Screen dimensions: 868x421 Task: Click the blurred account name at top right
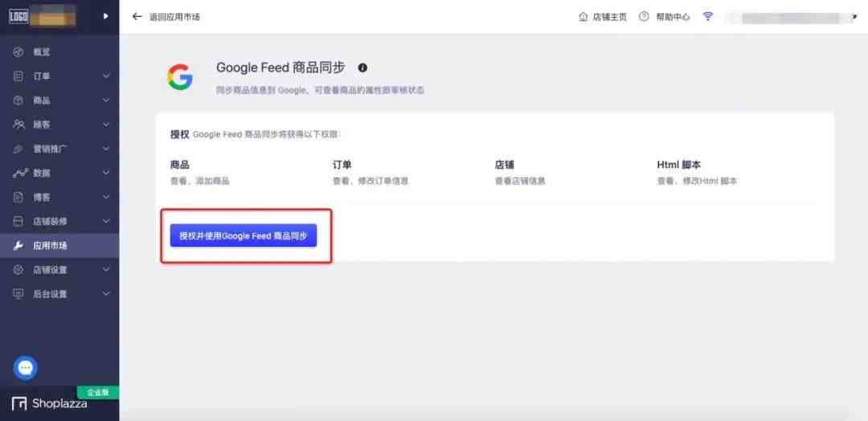coord(789,17)
